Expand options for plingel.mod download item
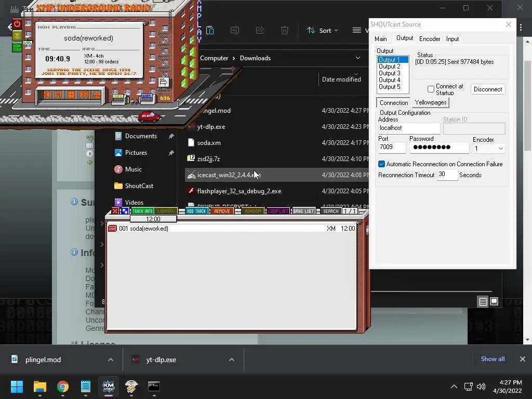Viewport: 532px width, 399px height. point(111,360)
